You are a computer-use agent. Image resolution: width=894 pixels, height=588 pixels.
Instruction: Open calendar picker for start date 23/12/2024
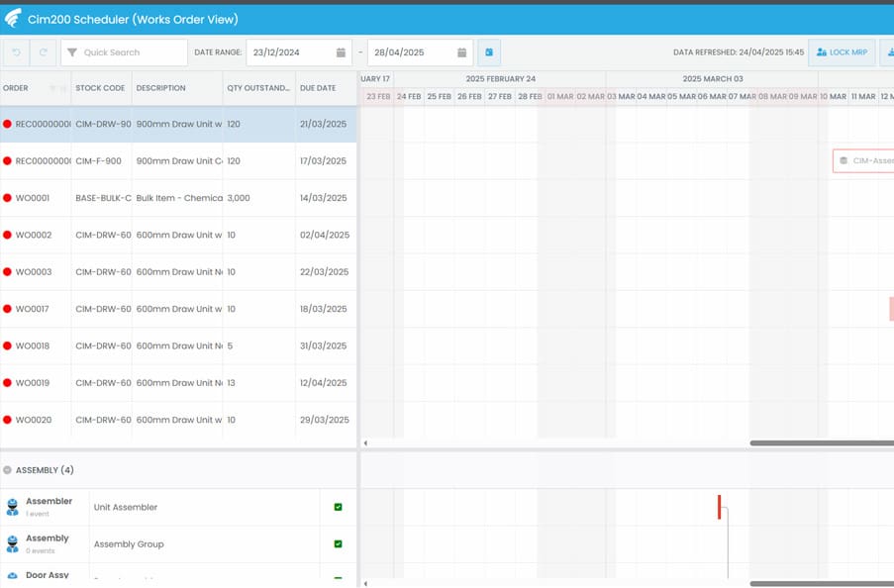(x=341, y=52)
